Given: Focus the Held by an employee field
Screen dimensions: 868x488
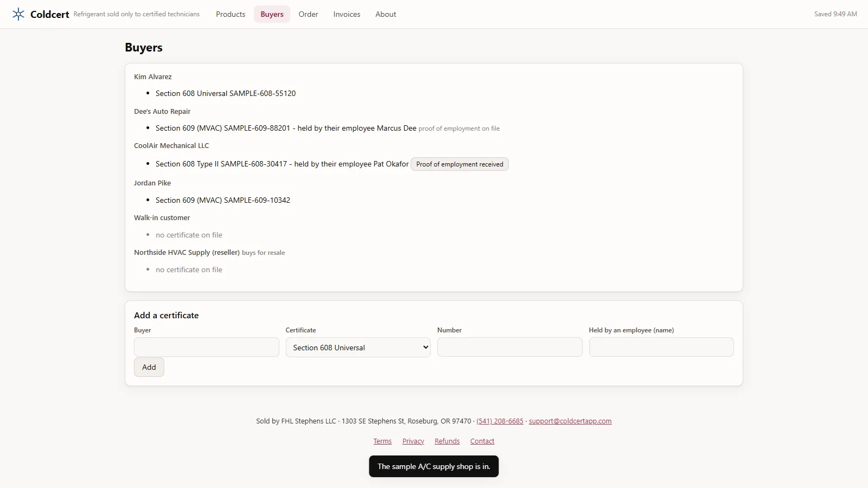Looking at the screenshot, I should (661, 347).
